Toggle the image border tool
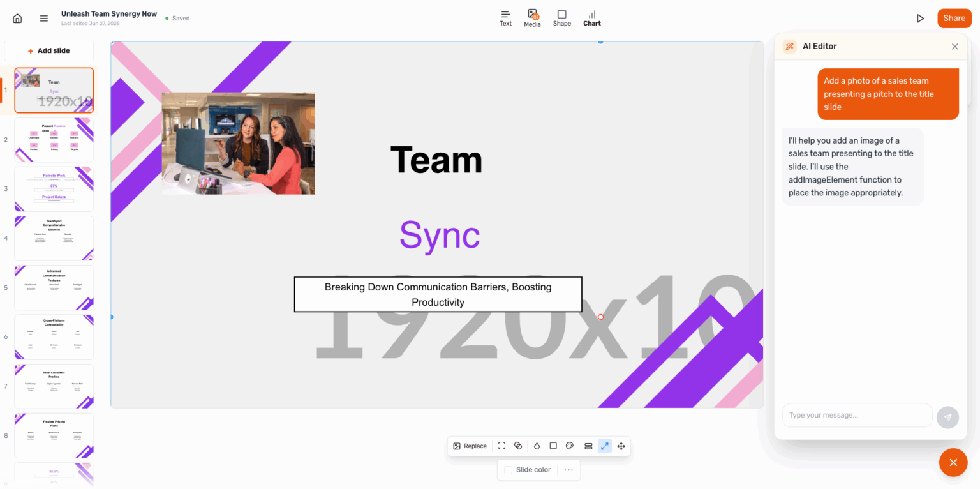 click(553, 446)
